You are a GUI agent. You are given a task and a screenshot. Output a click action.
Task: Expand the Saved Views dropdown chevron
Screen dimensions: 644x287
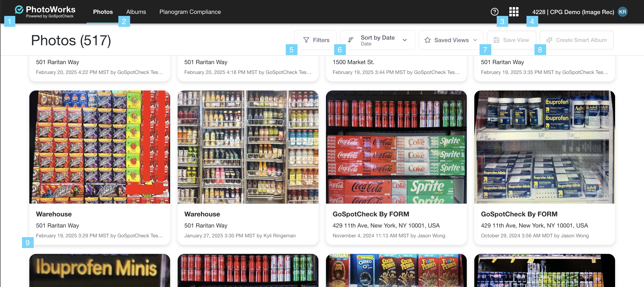(475, 40)
